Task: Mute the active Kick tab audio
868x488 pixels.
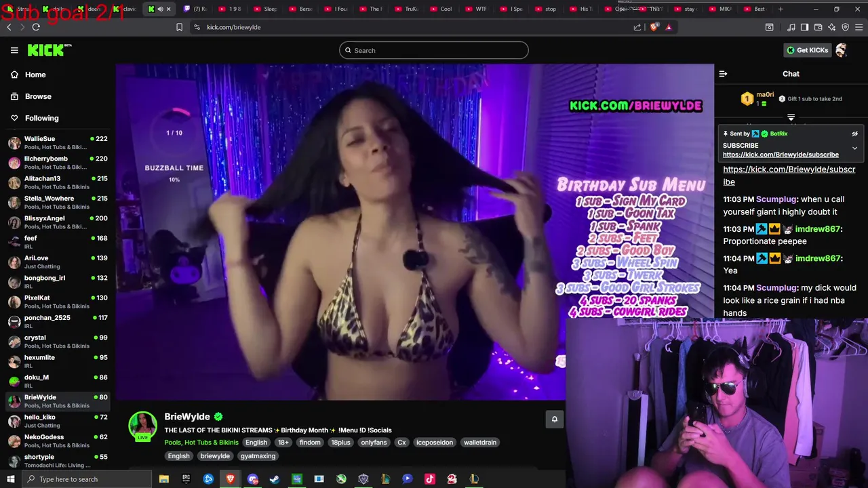Action: tap(160, 9)
